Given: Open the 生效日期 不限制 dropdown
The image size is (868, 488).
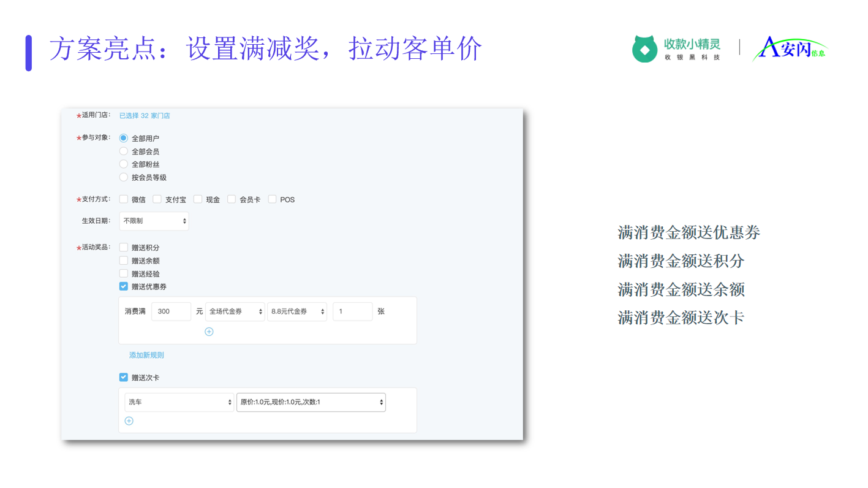Looking at the screenshot, I should [x=154, y=221].
